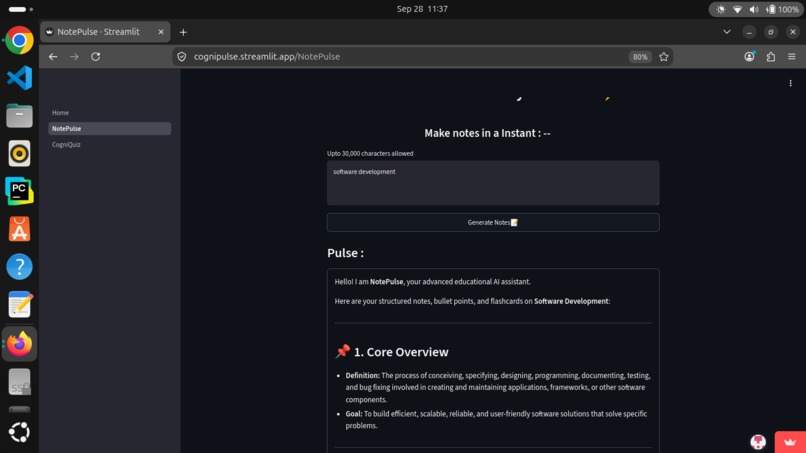Open Rhythmbox music player in dock
The width and height of the screenshot is (806, 453).
point(19,153)
